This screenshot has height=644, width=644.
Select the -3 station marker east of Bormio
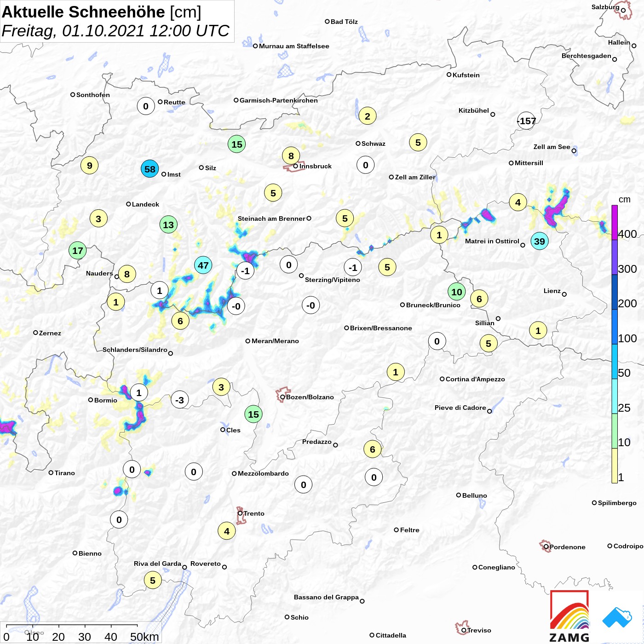(180, 400)
